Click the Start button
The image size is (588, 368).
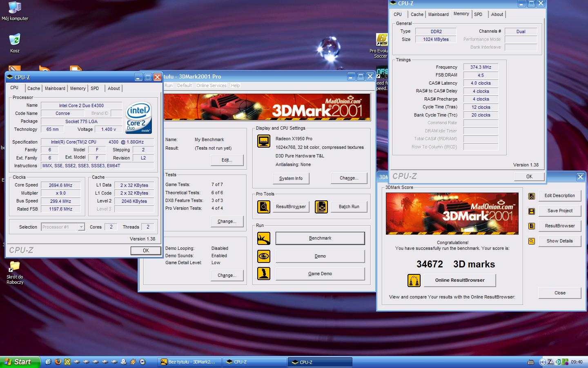coord(20,362)
